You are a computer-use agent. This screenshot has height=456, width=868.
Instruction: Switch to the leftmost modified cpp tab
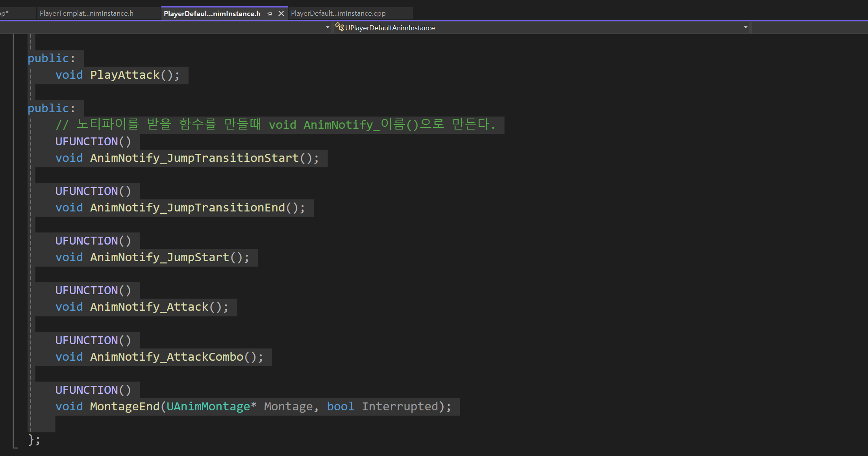(5, 13)
